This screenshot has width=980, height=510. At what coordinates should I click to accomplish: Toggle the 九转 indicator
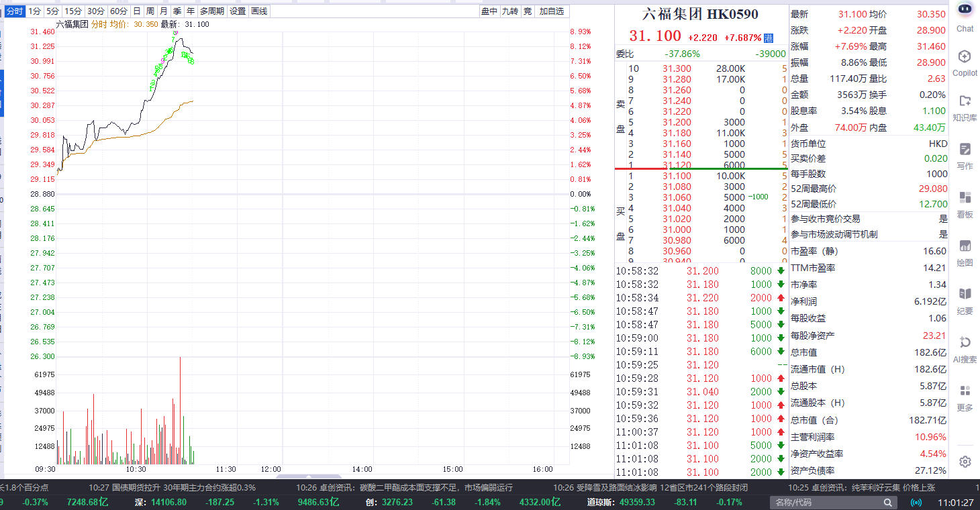pos(510,11)
